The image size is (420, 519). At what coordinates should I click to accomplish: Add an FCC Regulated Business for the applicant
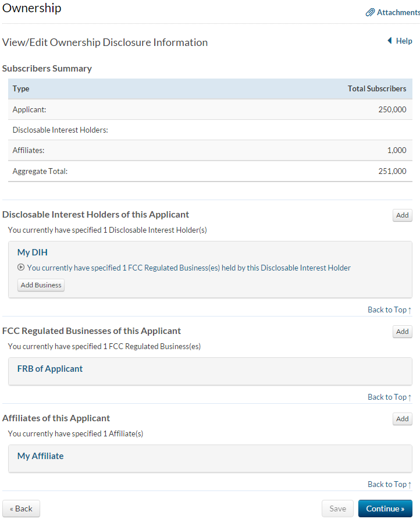(x=402, y=332)
